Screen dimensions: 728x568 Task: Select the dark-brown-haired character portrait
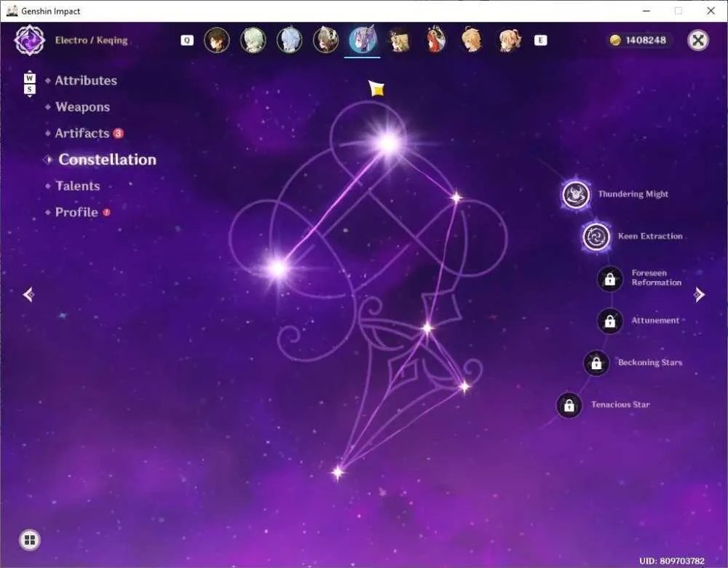[217, 40]
